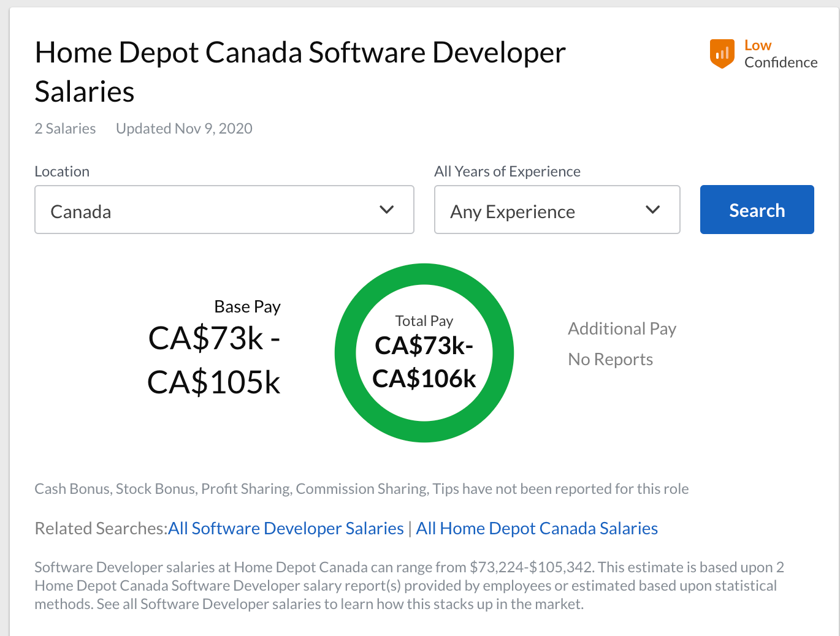Open the Location dropdown showing Canada
840x636 pixels.
click(x=224, y=210)
